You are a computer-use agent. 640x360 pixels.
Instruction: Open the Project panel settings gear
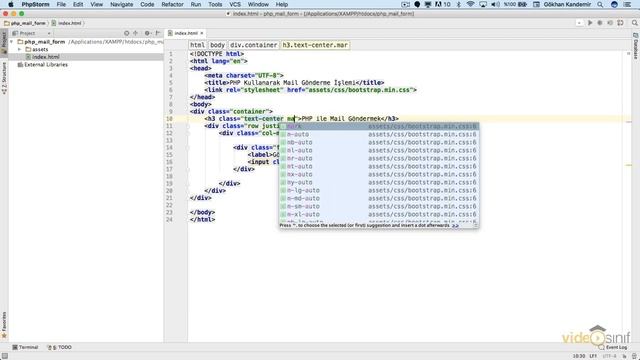click(x=147, y=33)
